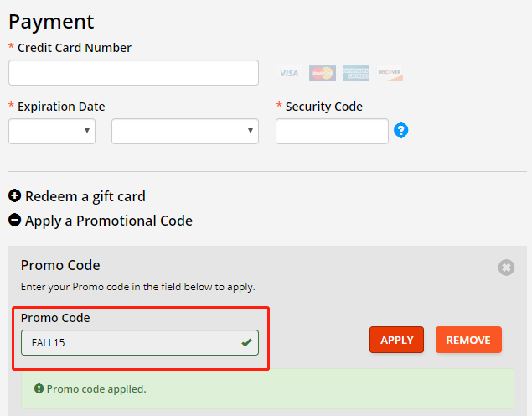The image size is (532, 416).
Task: Click the REMOVE button
Action: point(468,340)
